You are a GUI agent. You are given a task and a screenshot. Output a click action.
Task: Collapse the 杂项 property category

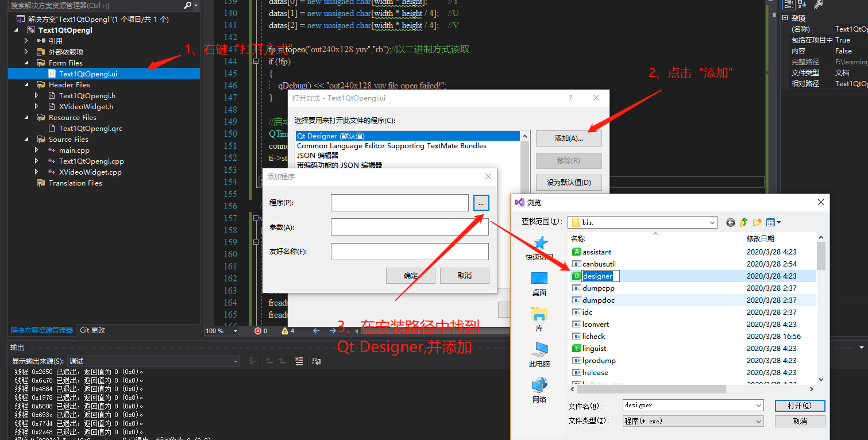pyautogui.click(x=785, y=18)
